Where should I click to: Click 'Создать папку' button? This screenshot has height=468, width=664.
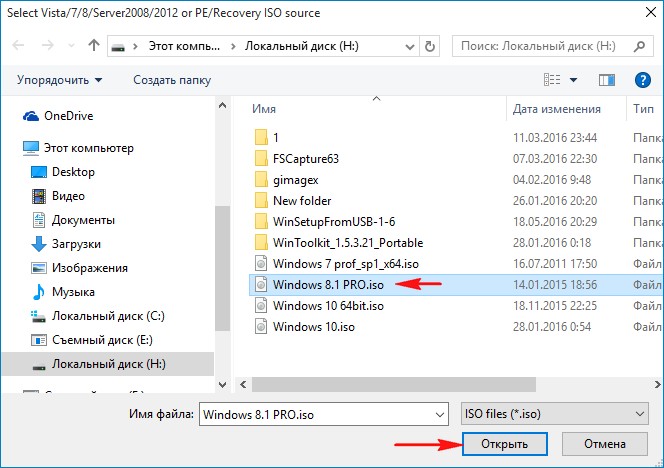pyautogui.click(x=172, y=80)
